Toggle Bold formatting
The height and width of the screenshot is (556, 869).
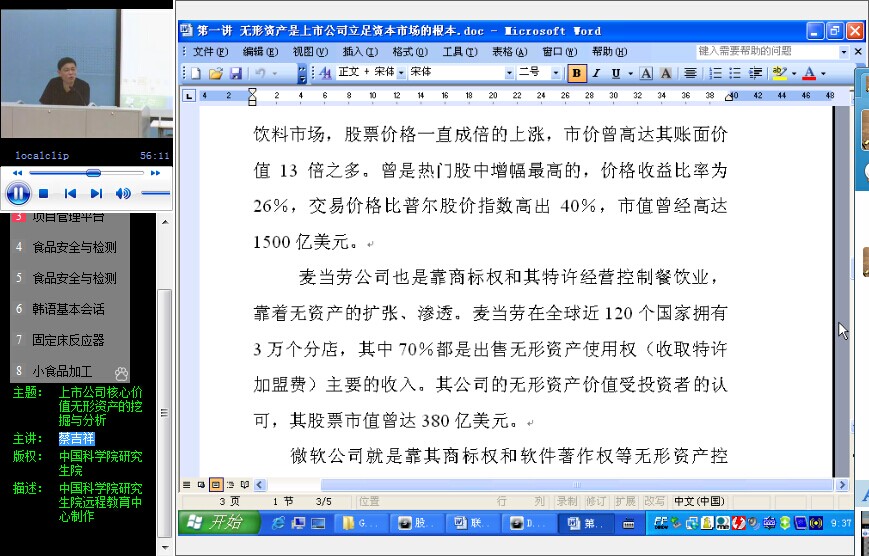[576, 73]
